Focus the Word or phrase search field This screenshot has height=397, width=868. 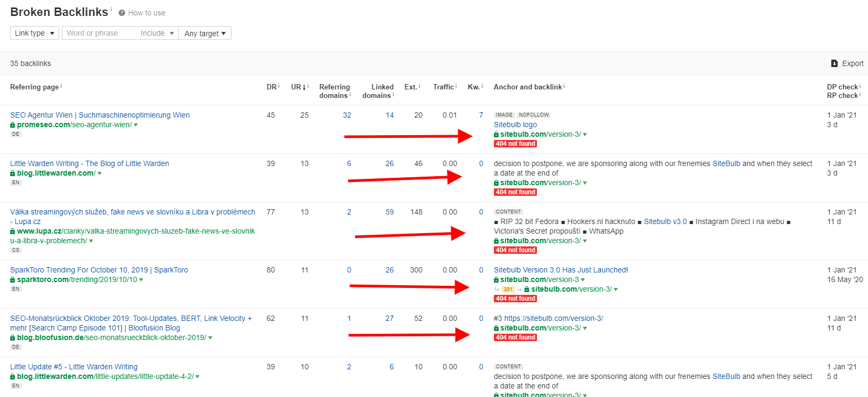(x=98, y=33)
